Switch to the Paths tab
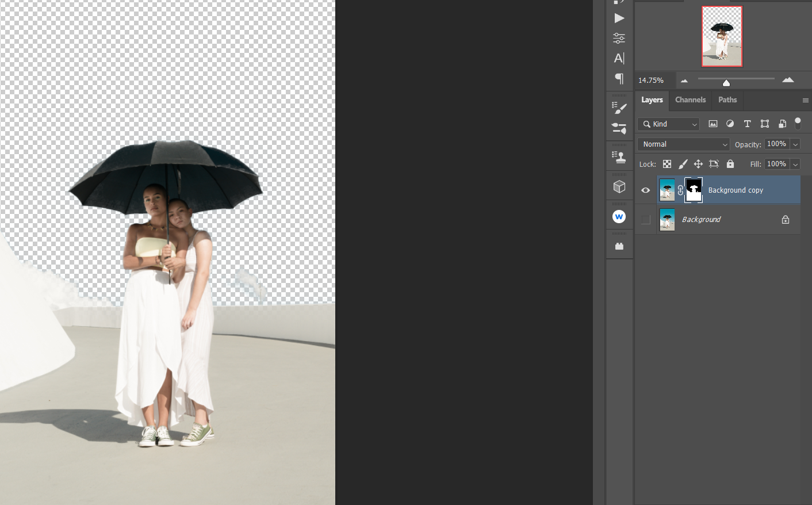Viewport: 812px width, 505px height. coord(727,100)
